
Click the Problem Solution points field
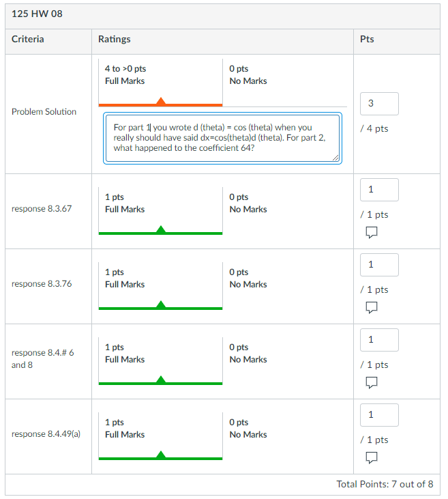click(378, 104)
